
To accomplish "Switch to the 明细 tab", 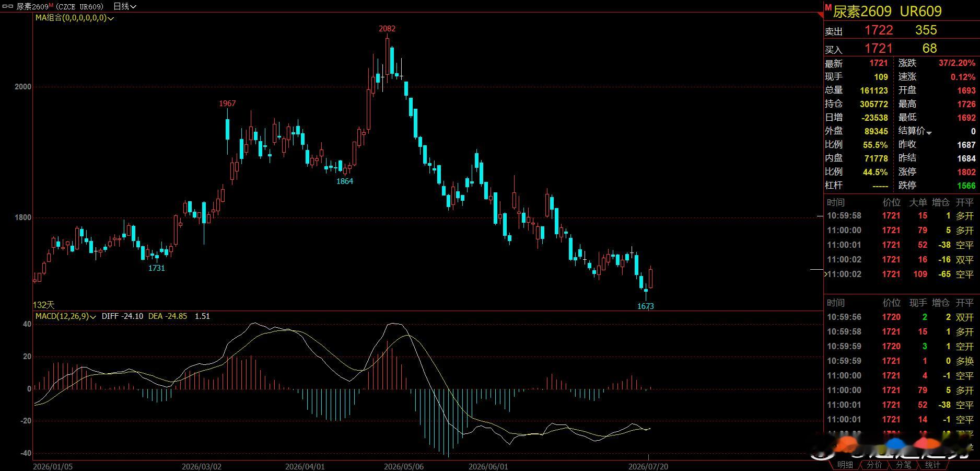I will (845, 465).
